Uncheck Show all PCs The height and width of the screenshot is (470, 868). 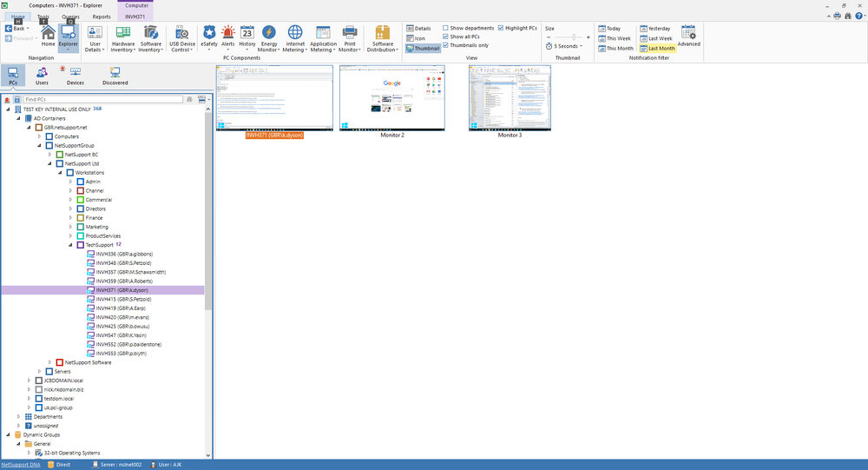point(445,36)
